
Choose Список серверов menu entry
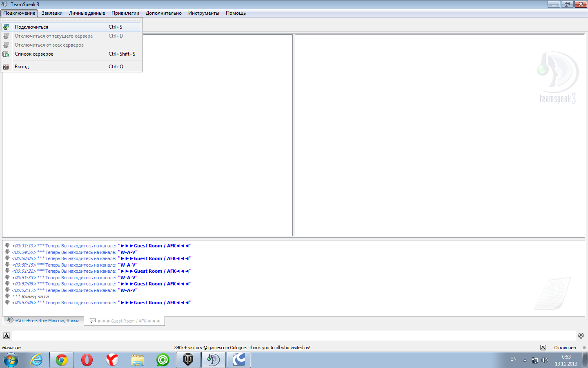[x=71, y=54]
